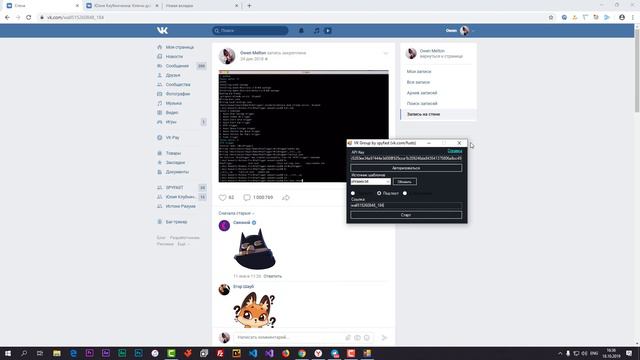Screen dimensions: 640x360
Task: Open Visual Studio purple icon in taskbar
Action: (x=269, y=353)
